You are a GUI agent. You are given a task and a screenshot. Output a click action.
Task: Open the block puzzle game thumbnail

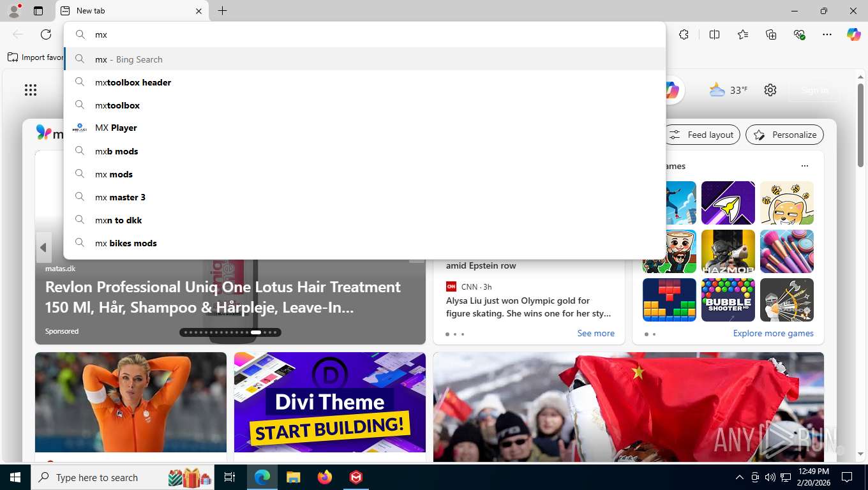pos(670,300)
